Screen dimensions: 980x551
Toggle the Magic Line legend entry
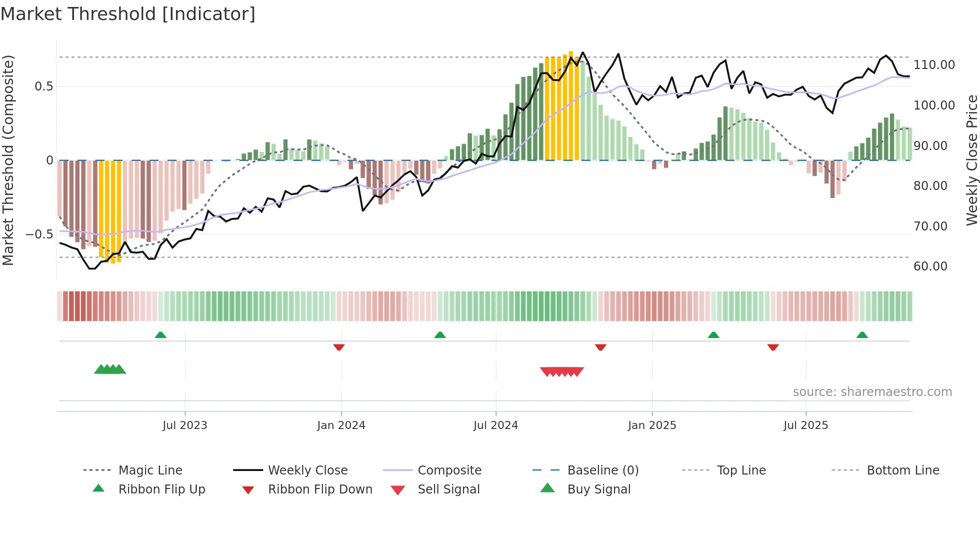tap(150, 470)
